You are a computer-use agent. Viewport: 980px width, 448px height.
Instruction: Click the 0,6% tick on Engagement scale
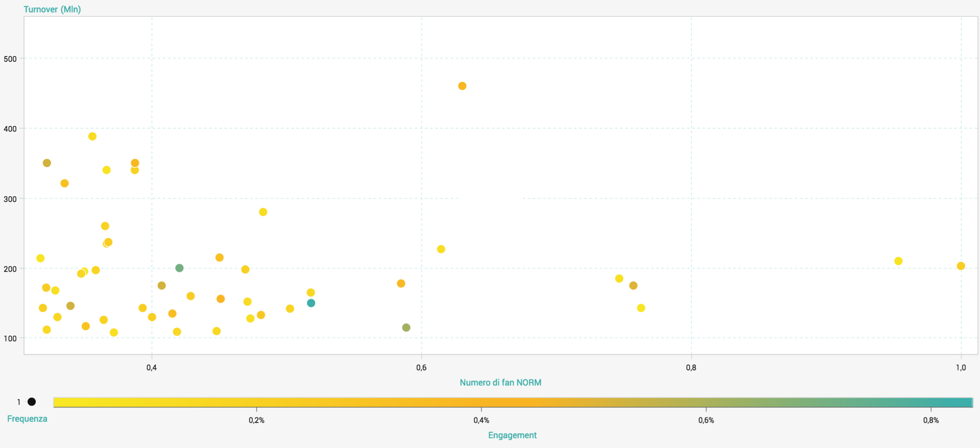[706, 420]
